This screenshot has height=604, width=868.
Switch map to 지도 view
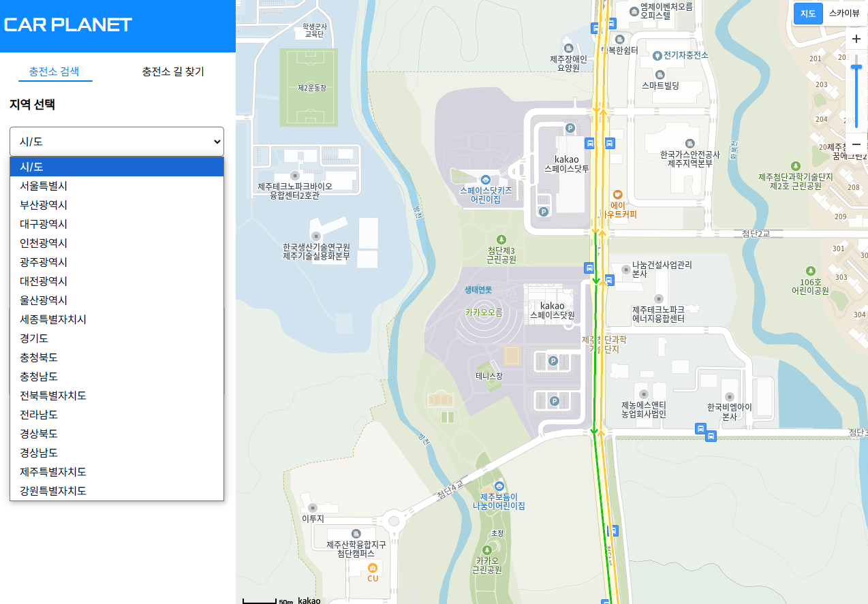click(x=808, y=14)
